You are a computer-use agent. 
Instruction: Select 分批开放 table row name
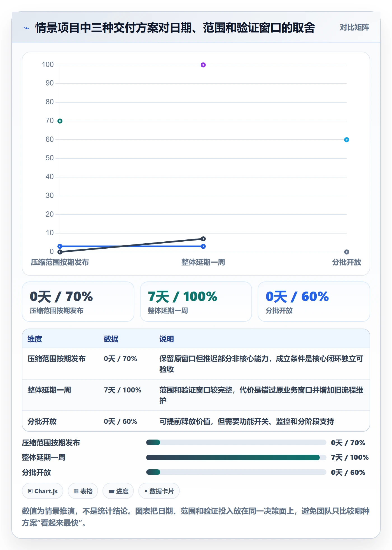click(42, 421)
